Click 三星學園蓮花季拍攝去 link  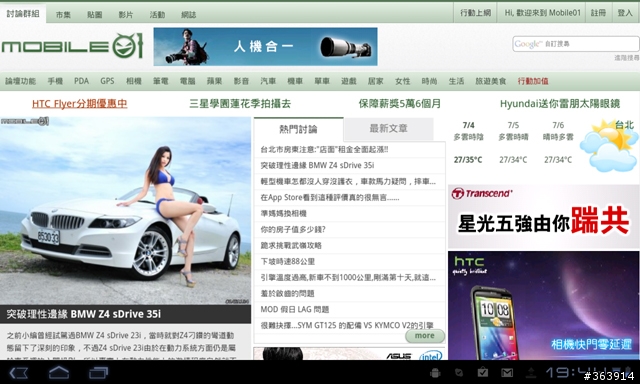(x=240, y=104)
